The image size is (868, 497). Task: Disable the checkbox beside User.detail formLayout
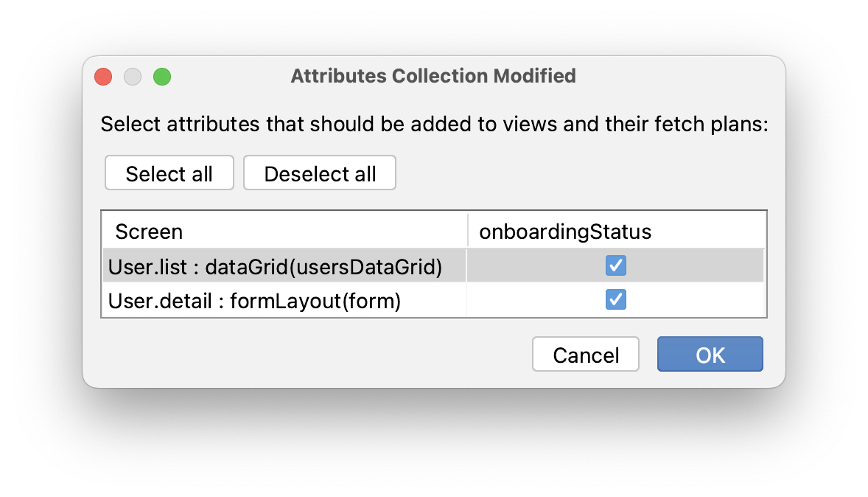[615, 299]
